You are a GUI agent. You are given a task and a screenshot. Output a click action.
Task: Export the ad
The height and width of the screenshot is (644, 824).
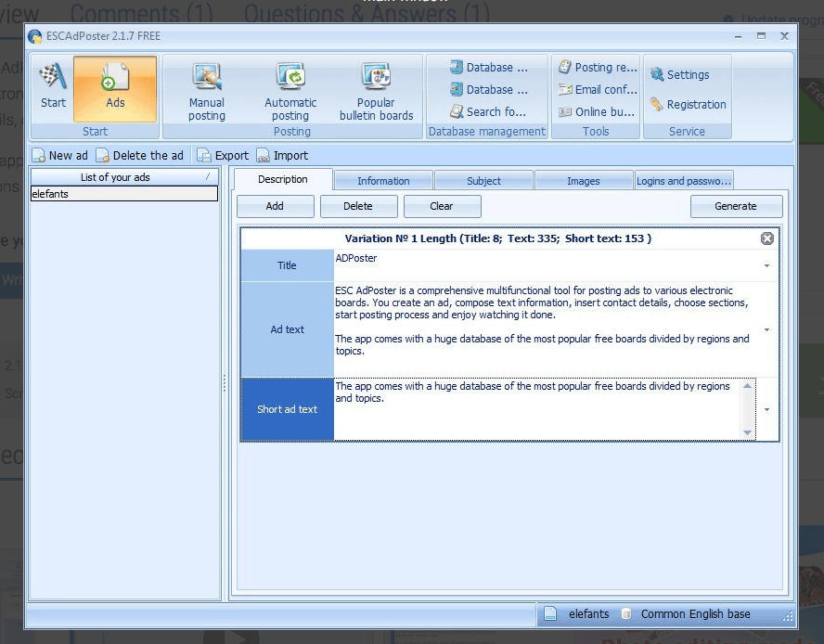[x=223, y=156]
